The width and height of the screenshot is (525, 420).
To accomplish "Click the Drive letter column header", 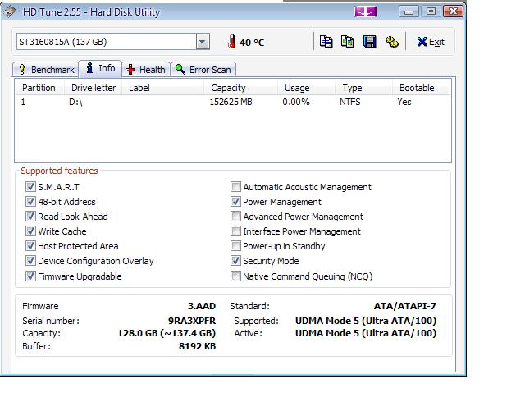I will [x=93, y=88].
